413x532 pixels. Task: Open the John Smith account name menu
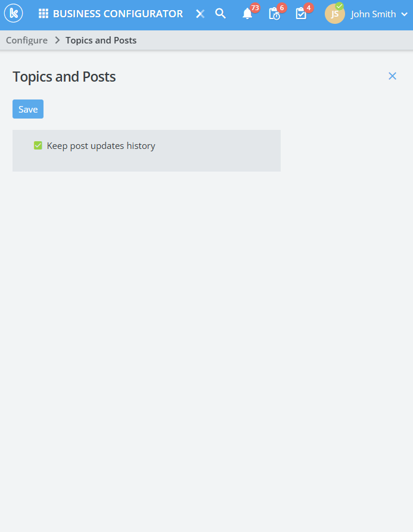373,14
